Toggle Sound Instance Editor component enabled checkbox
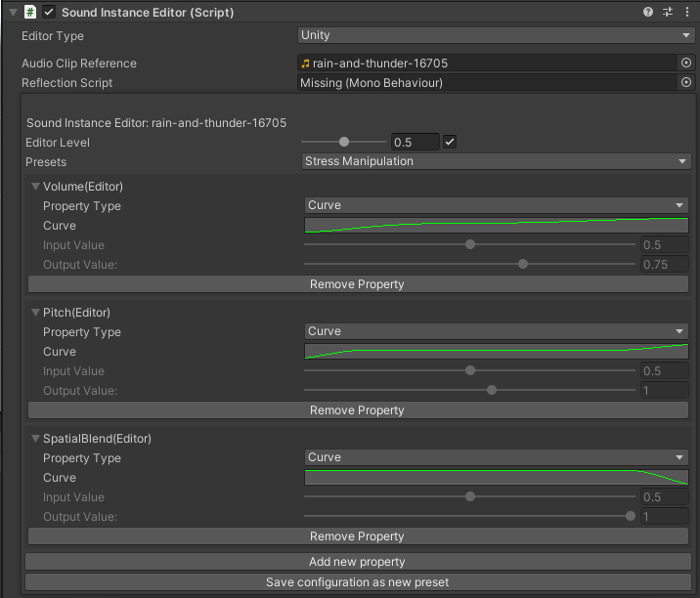This screenshot has width=700, height=598. coord(49,13)
